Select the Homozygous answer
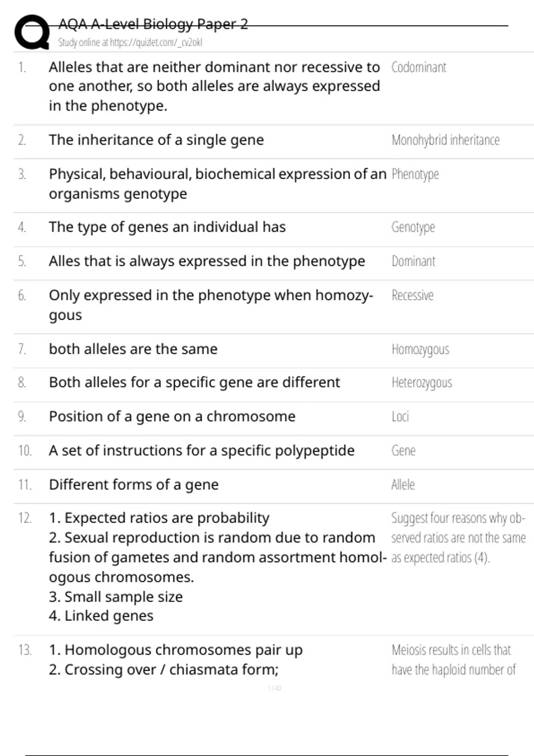This screenshot has height=756, width=534. 421,350
